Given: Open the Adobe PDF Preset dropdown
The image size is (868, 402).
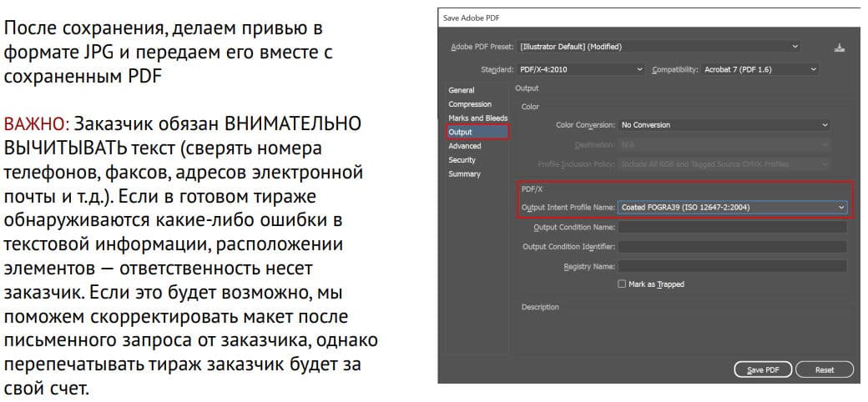Looking at the screenshot, I should [659, 47].
